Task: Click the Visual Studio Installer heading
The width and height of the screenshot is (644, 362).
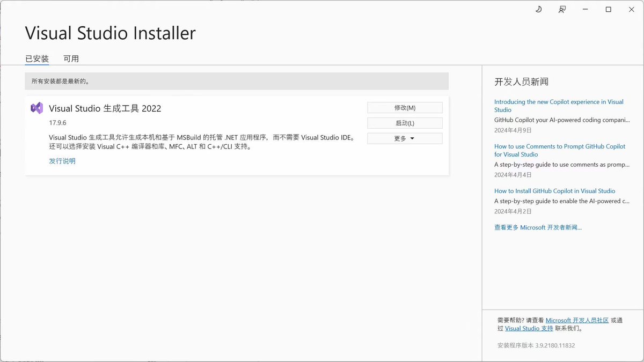Action: point(111,33)
